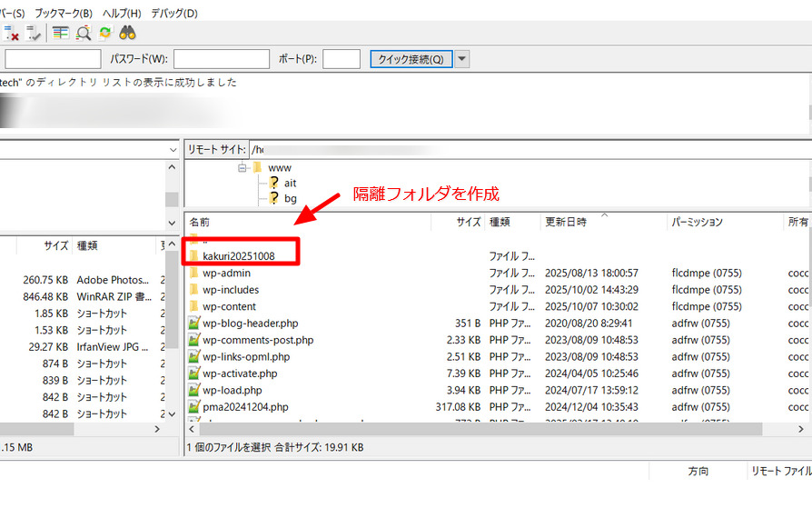Click the クイック接続(Q) button

click(410, 59)
